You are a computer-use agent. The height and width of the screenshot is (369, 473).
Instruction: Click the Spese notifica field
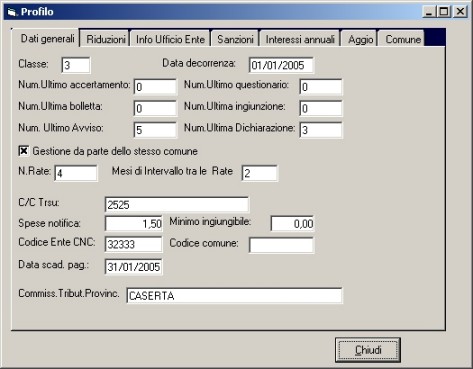(133, 223)
